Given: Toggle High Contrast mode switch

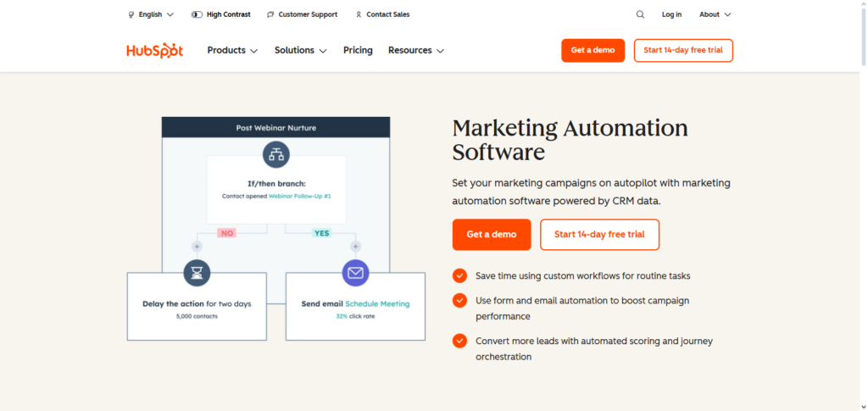Looking at the screenshot, I should 197,15.
